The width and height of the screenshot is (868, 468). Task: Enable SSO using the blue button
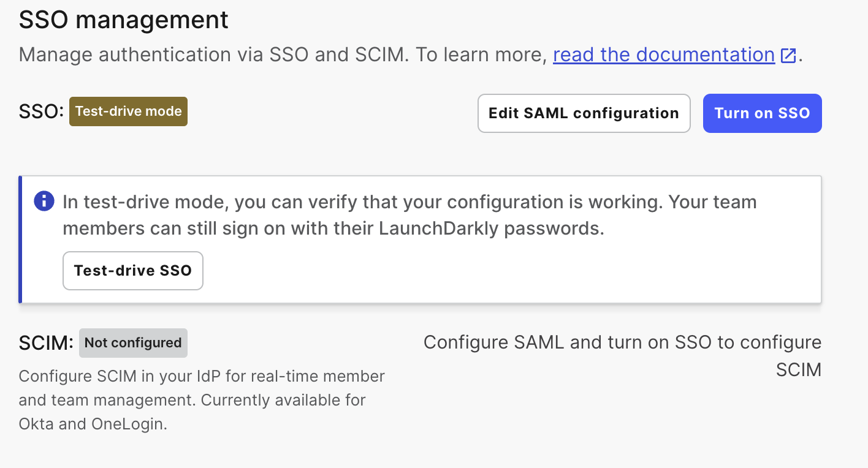[762, 113]
